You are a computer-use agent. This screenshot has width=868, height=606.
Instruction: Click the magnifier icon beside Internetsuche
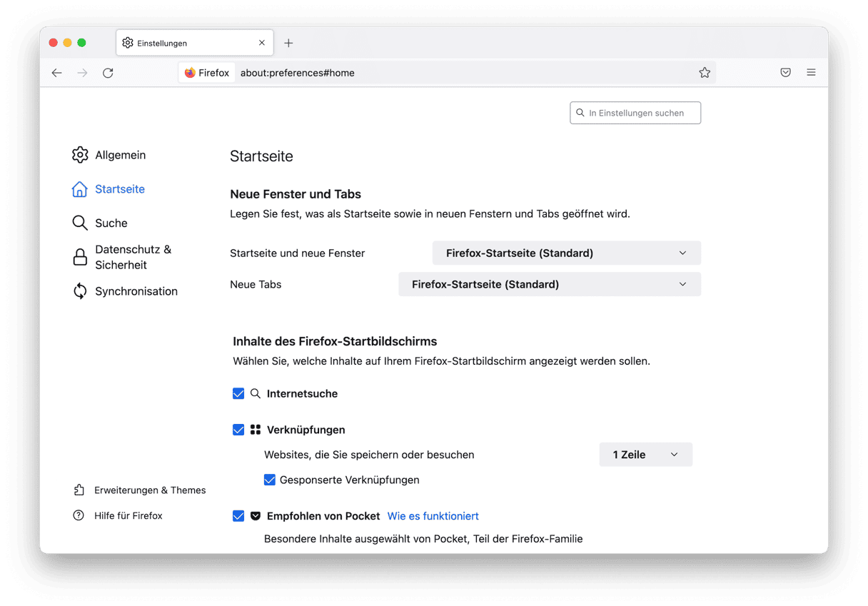click(x=256, y=393)
